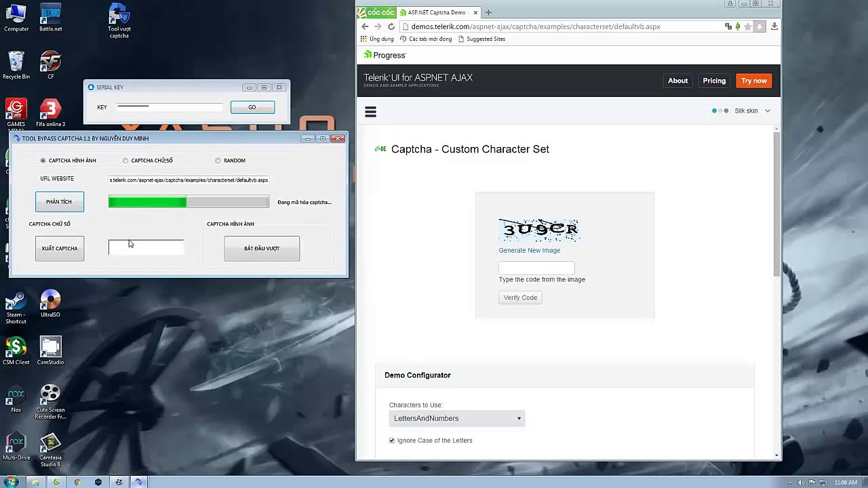Open Chrome from the taskbar

pyautogui.click(x=77, y=482)
